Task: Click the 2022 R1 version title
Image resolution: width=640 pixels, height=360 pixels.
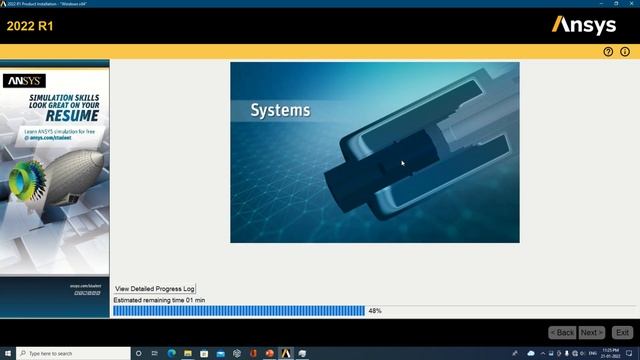Action: tap(30, 26)
